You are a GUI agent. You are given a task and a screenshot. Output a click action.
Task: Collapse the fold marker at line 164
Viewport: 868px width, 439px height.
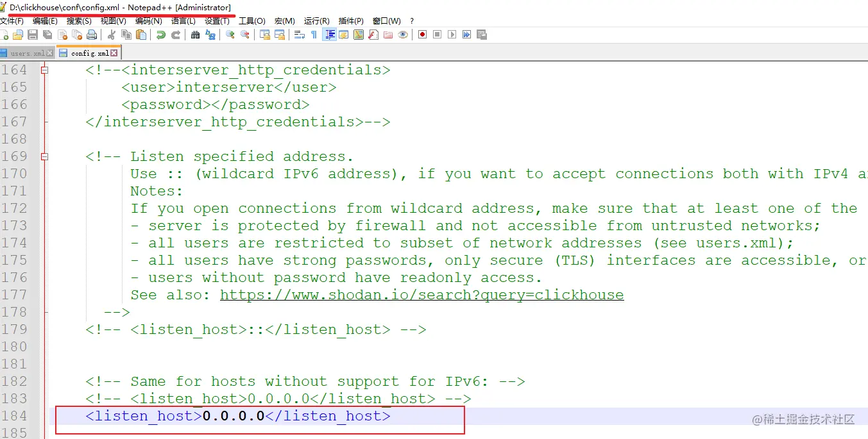point(44,70)
